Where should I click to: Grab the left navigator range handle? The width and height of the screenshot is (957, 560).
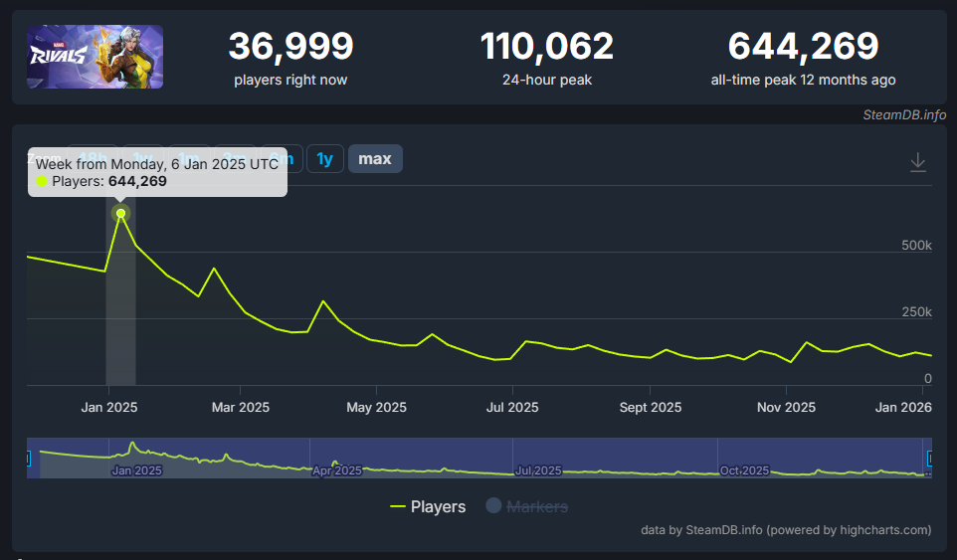[x=27, y=459]
